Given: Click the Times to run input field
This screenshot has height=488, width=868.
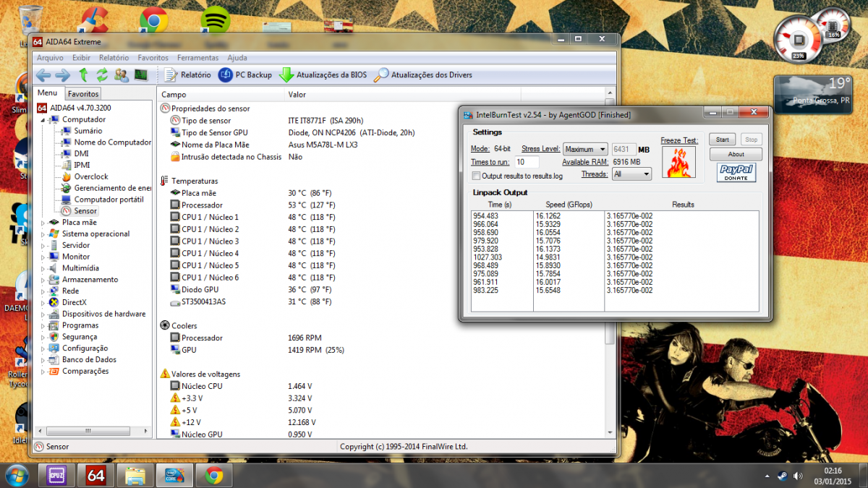Looking at the screenshot, I should coord(527,162).
